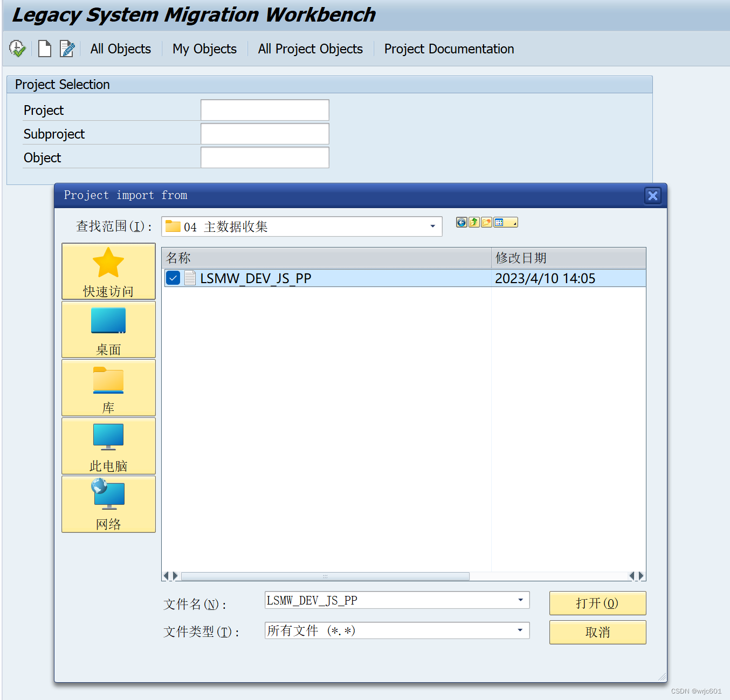Open the 网络 location in the sidebar
Image resolution: width=730 pixels, height=700 pixels.
coord(108,504)
